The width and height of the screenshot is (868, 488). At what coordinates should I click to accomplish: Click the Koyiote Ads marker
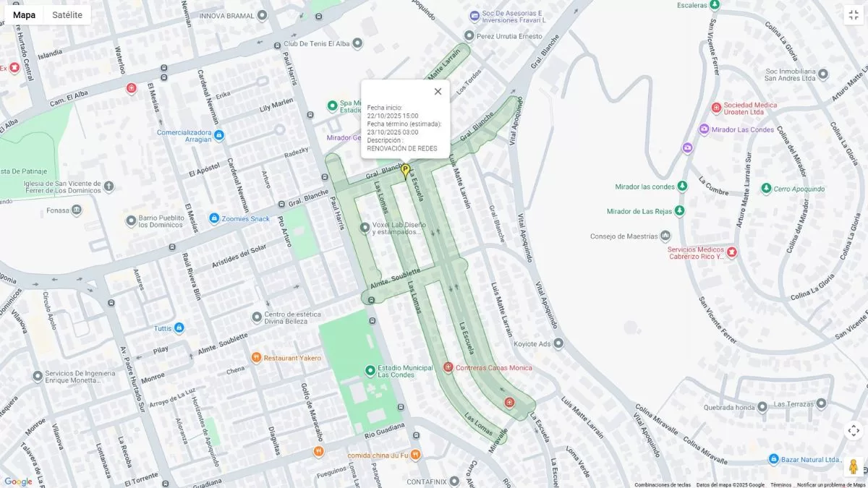coord(558,343)
